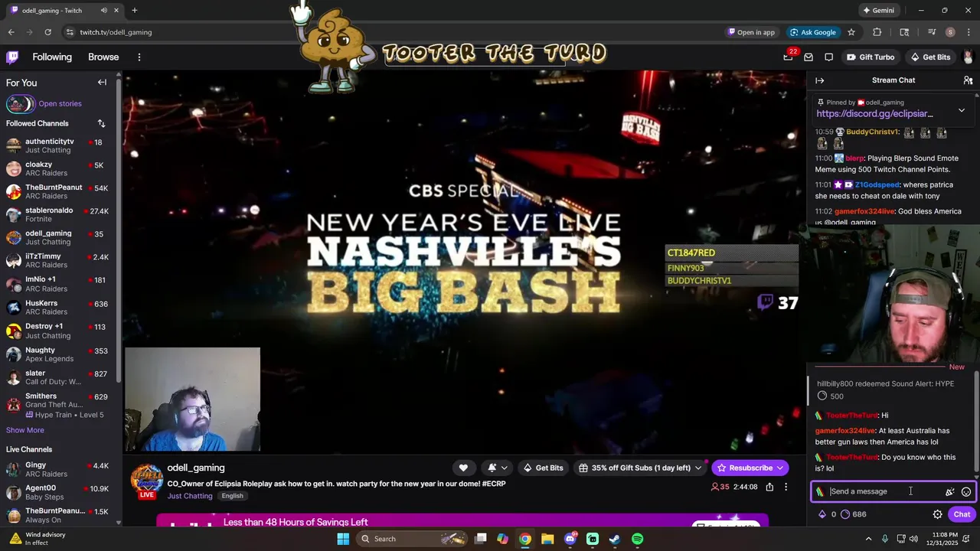Collapse the For You sidebar arrow

[102, 83]
